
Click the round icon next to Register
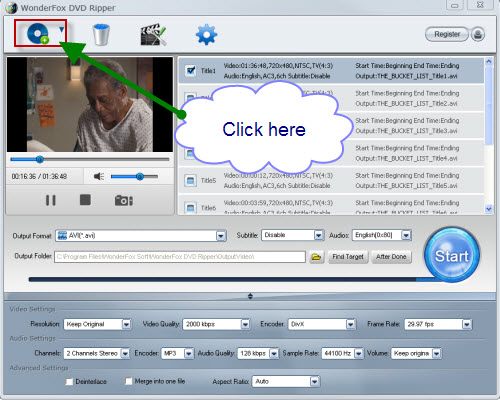[x=478, y=34]
